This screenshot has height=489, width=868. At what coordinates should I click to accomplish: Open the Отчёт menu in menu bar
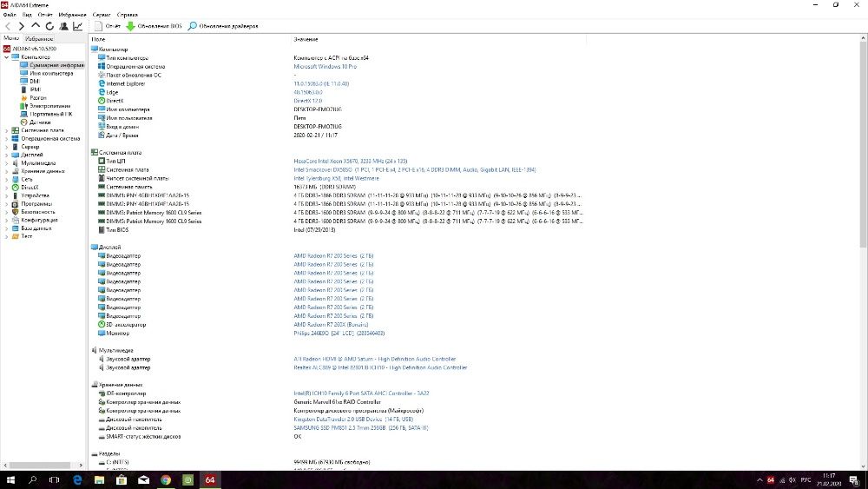coord(45,15)
